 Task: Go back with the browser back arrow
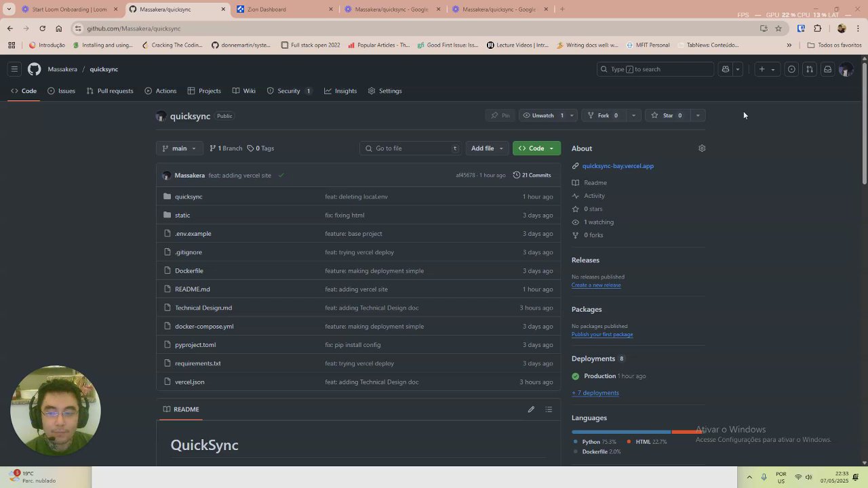[10, 28]
